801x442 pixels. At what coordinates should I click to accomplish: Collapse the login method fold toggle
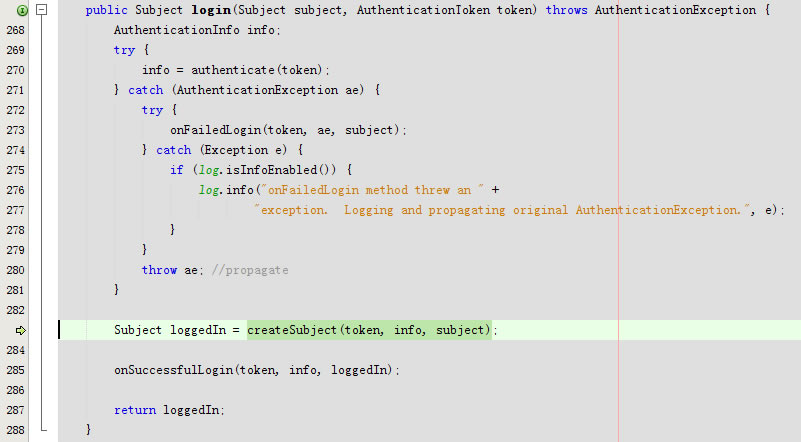pyautogui.click(x=42, y=10)
